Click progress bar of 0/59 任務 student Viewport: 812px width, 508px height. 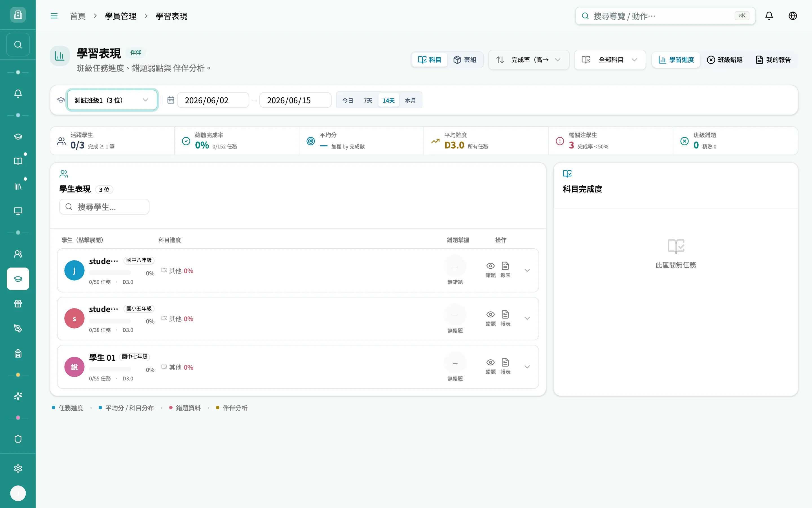(110, 273)
